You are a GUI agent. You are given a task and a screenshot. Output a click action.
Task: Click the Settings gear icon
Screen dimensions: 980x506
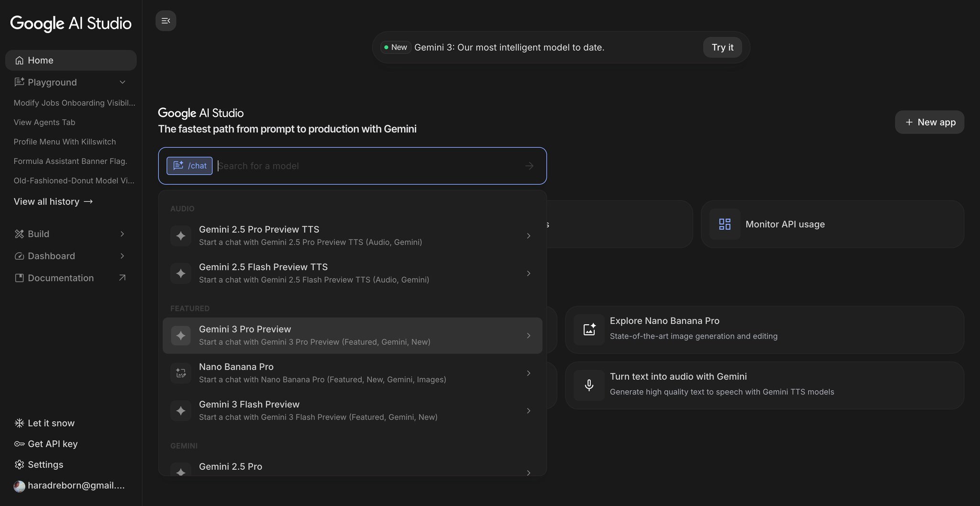pyautogui.click(x=19, y=464)
